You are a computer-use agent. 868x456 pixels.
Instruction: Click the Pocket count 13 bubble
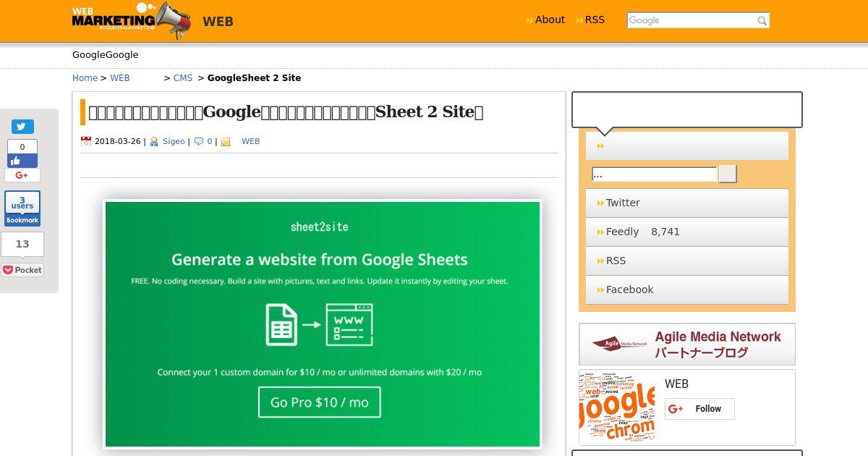(x=22, y=244)
